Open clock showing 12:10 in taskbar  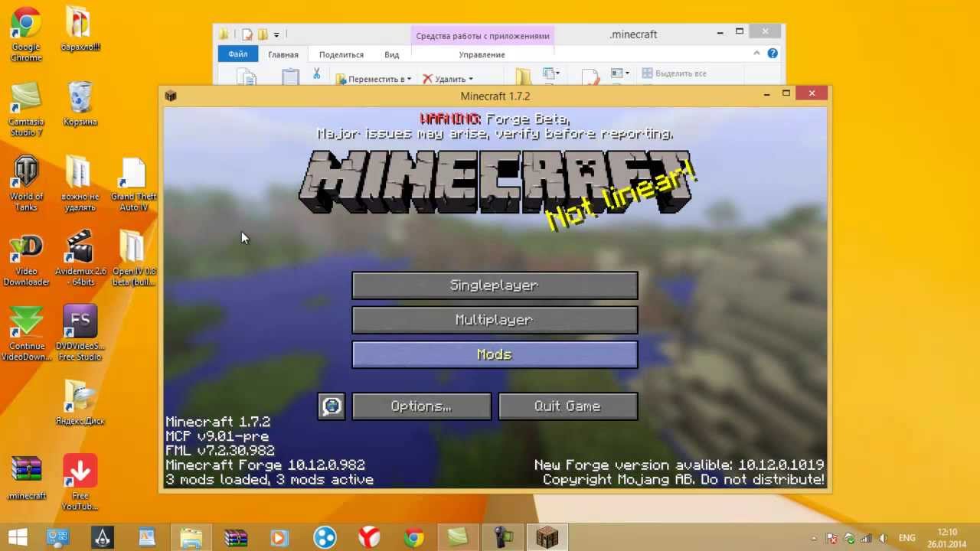coord(947,537)
